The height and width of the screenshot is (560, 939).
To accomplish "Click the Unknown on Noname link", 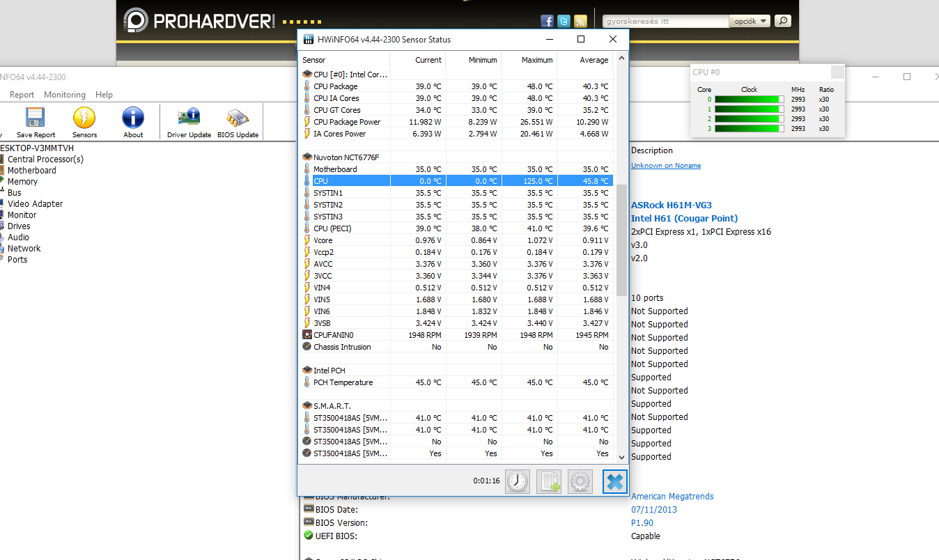I will (666, 166).
